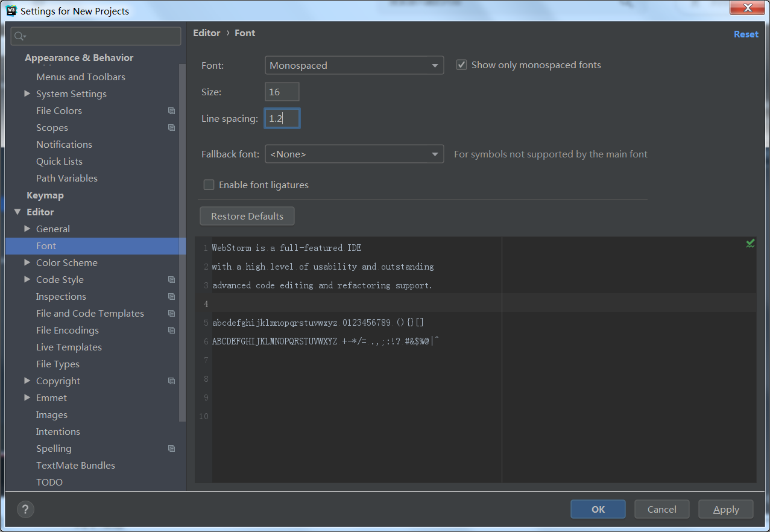Click the project-level icon beside File and Code Templates
The width and height of the screenshot is (770, 532).
click(172, 314)
